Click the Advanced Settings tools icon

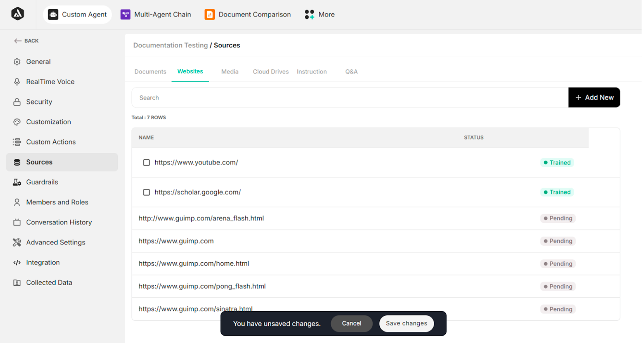(17, 242)
